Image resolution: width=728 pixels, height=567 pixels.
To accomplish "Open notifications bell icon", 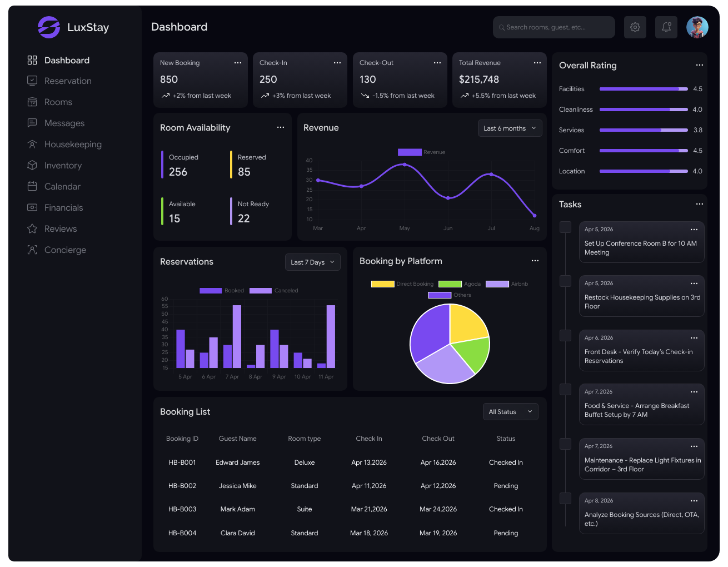I will pyautogui.click(x=666, y=27).
